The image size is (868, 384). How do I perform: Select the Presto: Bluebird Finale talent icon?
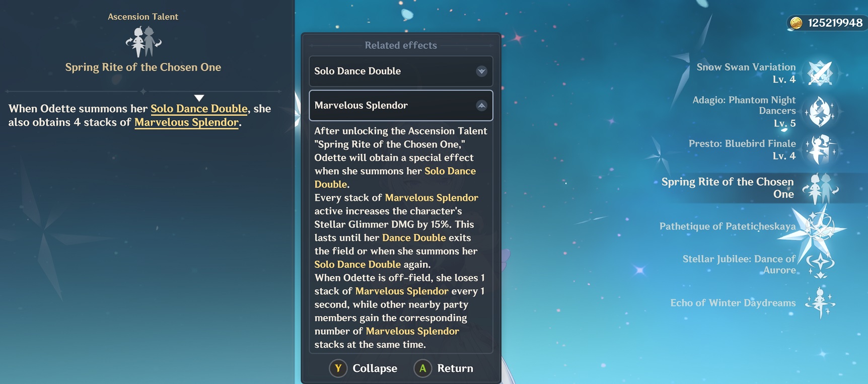820,149
